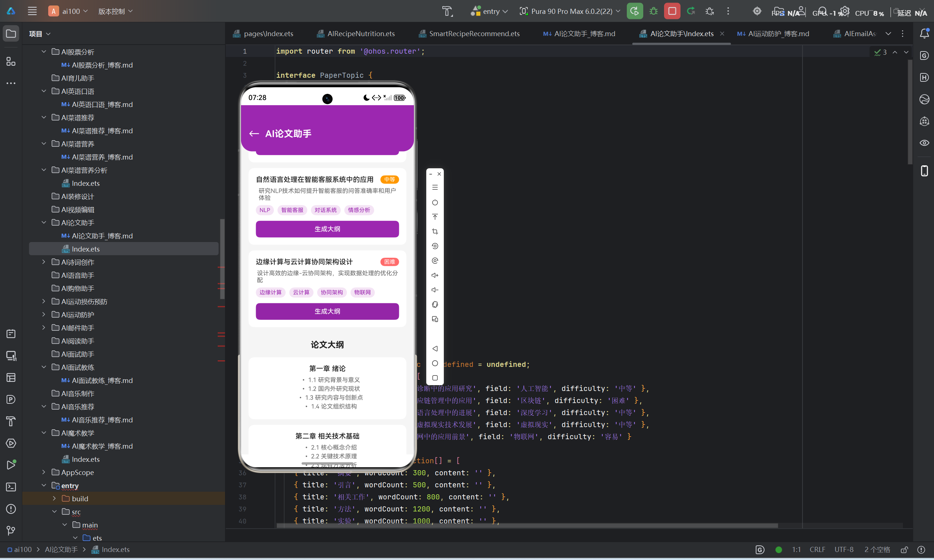Go to next highlighted problem arrow
This screenshot has height=560, width=934.
(x=906, y=52)
